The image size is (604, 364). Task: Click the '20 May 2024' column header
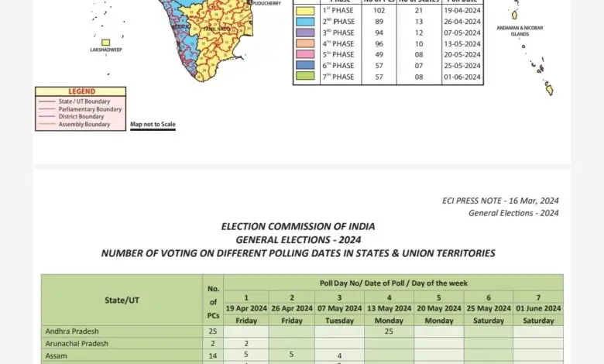439,308
